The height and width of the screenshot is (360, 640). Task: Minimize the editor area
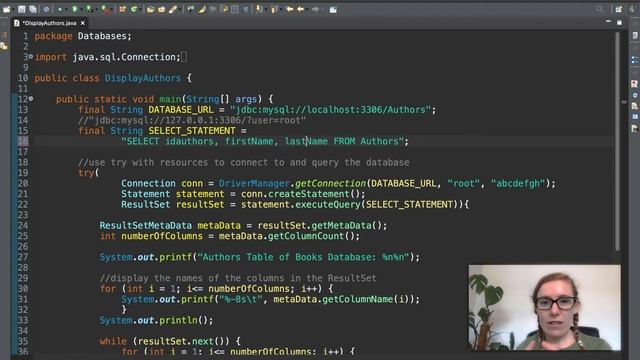click(608, 22)
